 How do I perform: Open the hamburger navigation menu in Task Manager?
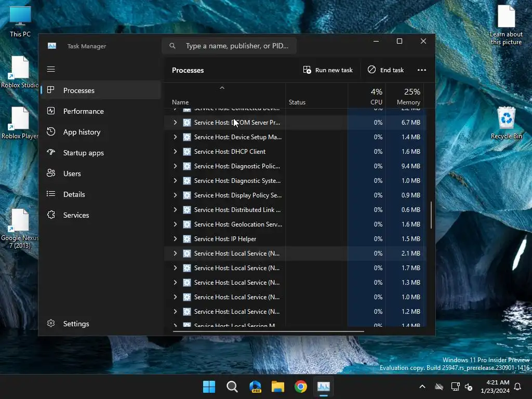(x=51, y=69)
